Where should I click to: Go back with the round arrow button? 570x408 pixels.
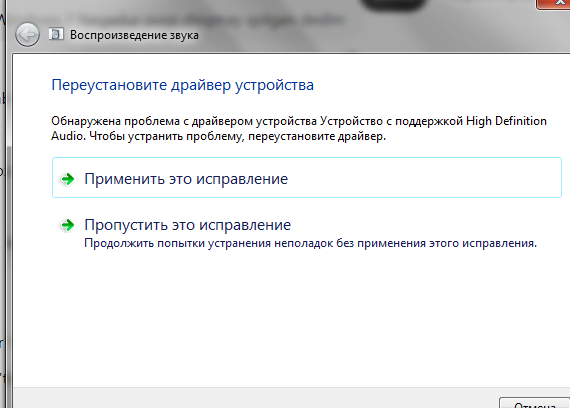[x=27, y=35]
